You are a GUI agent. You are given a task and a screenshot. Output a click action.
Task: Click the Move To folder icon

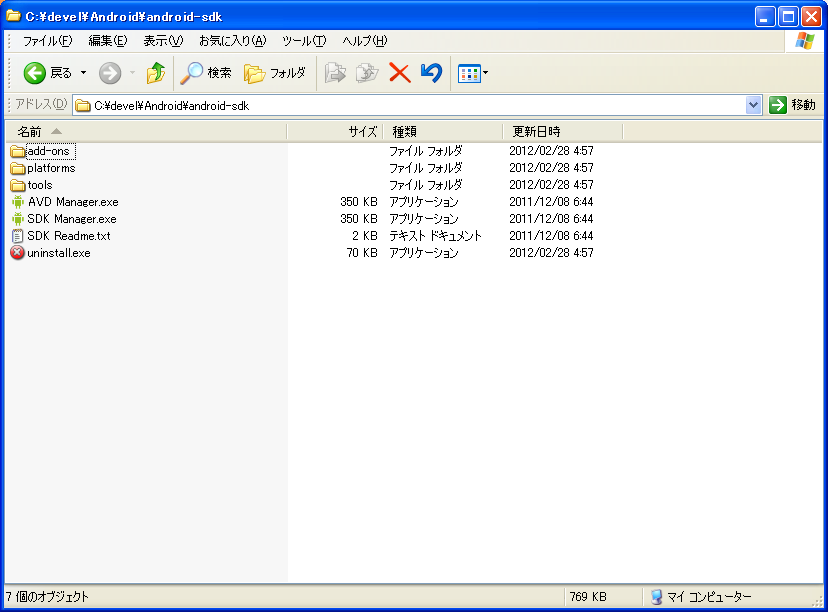coord(335,73)
